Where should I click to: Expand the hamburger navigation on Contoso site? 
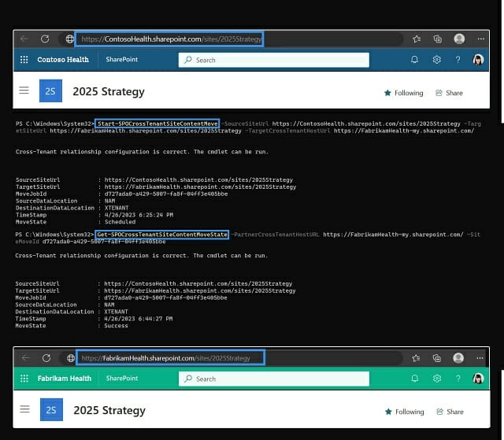click(x=24, y=92)
